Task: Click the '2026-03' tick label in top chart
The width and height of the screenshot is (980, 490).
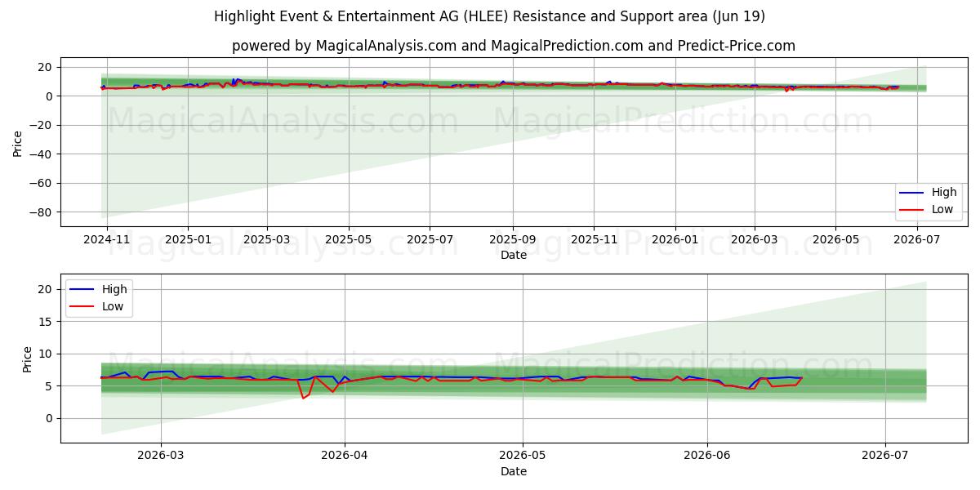Action: [754, 241]
